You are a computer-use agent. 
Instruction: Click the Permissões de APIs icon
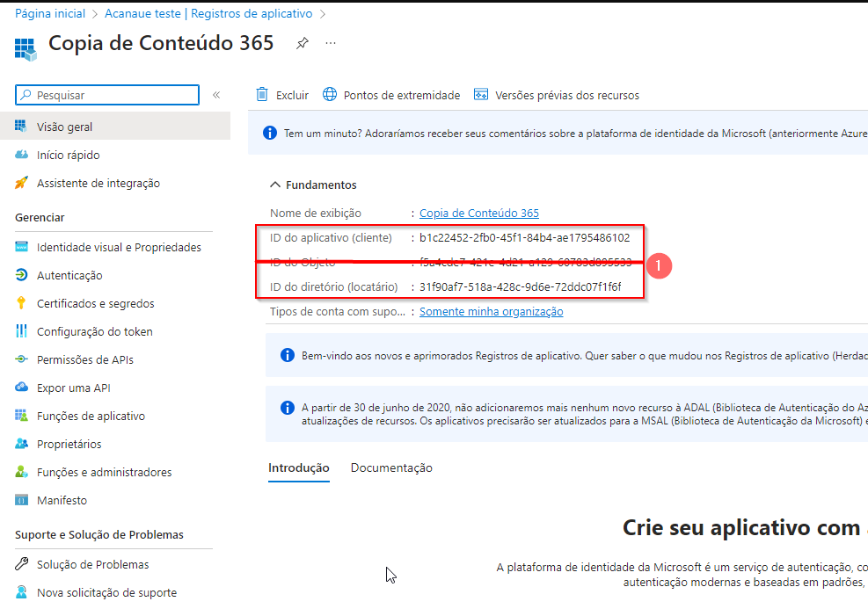coord(22,359)
